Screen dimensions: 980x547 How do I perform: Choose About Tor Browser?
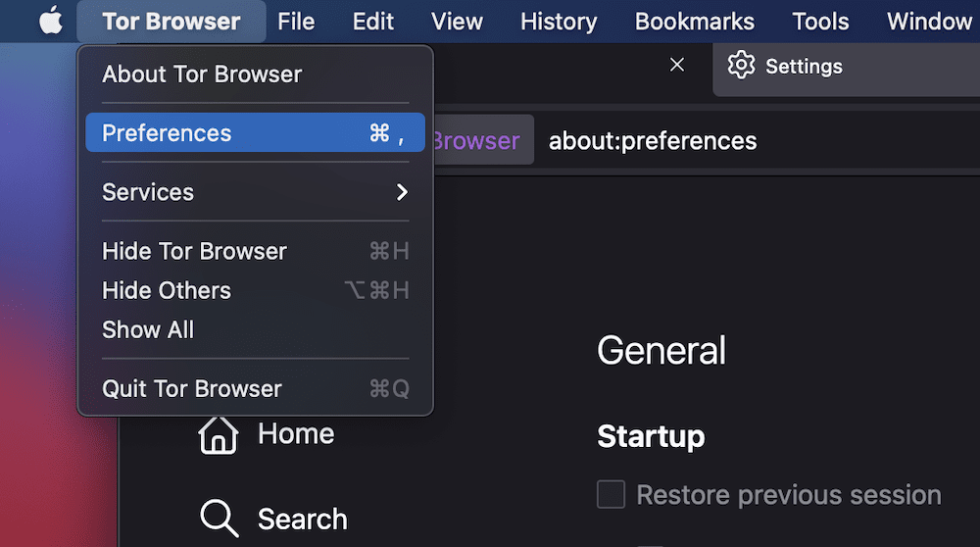(202, 75)
